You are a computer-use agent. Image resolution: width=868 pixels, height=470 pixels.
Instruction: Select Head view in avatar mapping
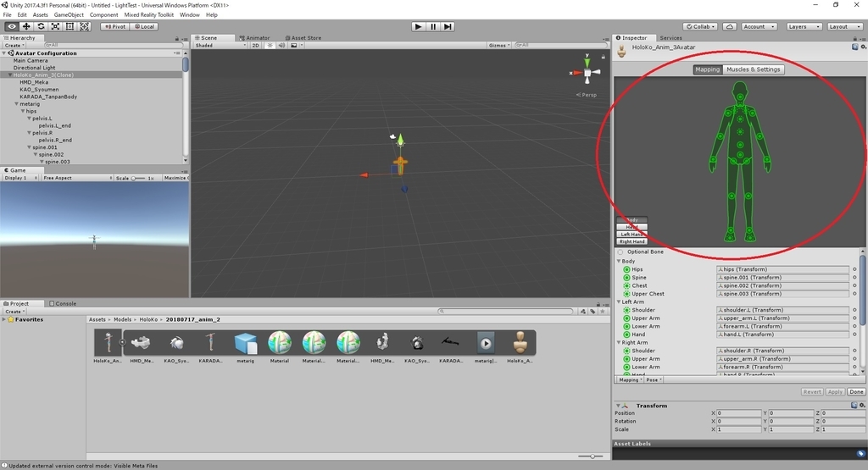click(x=632, y=227)
